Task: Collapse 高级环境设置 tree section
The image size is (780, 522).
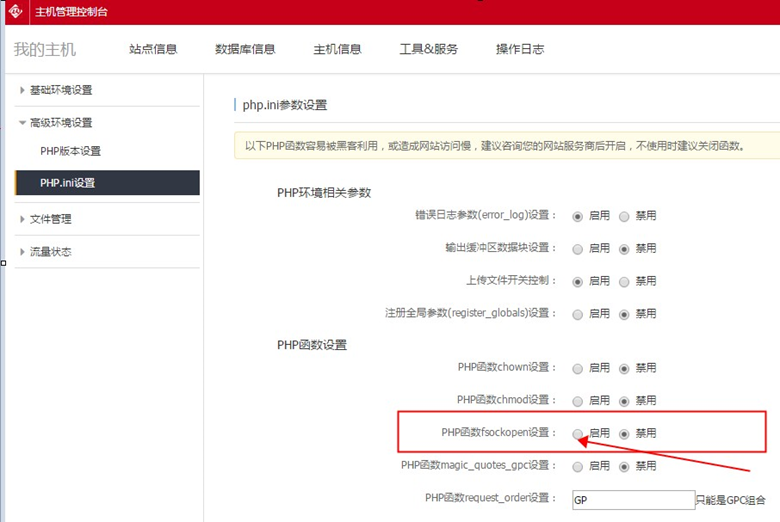Action: tap(60, 123)
